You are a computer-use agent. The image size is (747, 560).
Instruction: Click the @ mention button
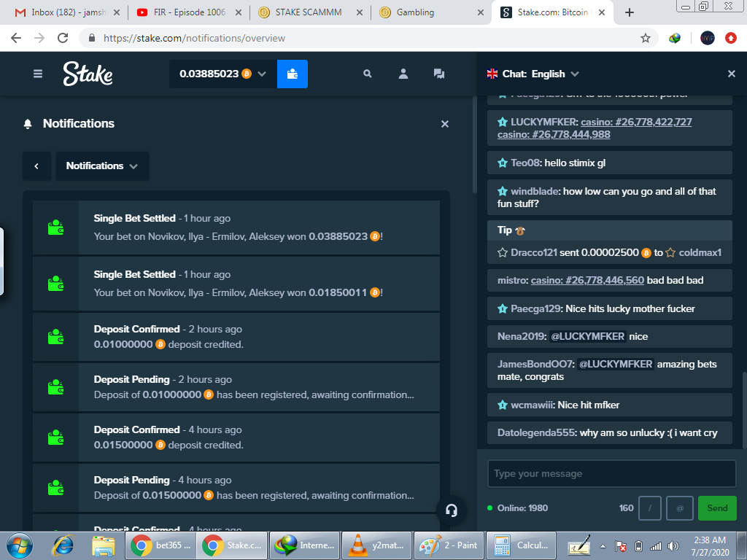coord(680,508)
